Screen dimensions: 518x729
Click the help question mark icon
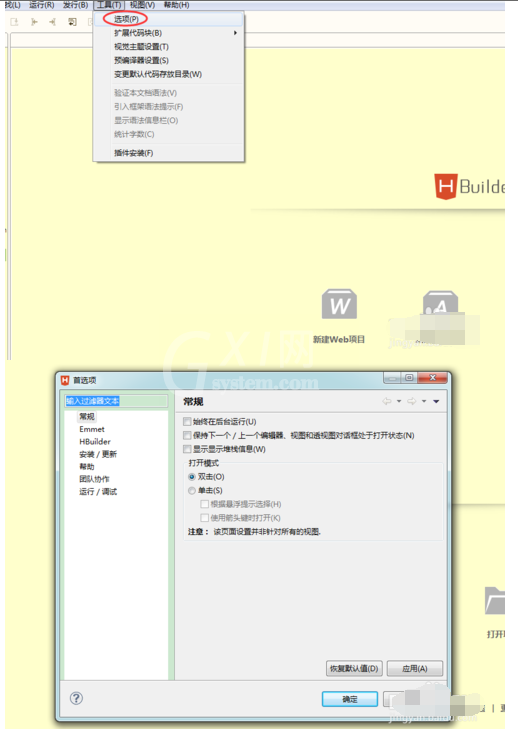(x=76, y=698)
